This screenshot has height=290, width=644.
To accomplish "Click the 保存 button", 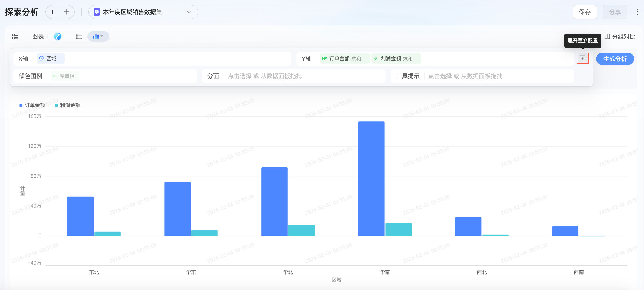I will (584, 12).
